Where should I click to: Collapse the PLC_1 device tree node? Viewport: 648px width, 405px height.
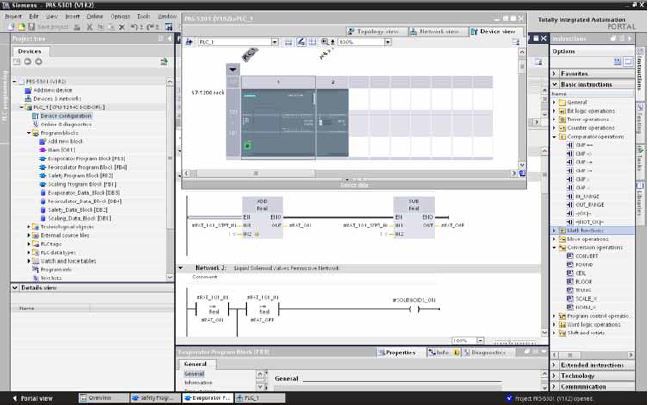pyautogui.click(x=22, y=107)
